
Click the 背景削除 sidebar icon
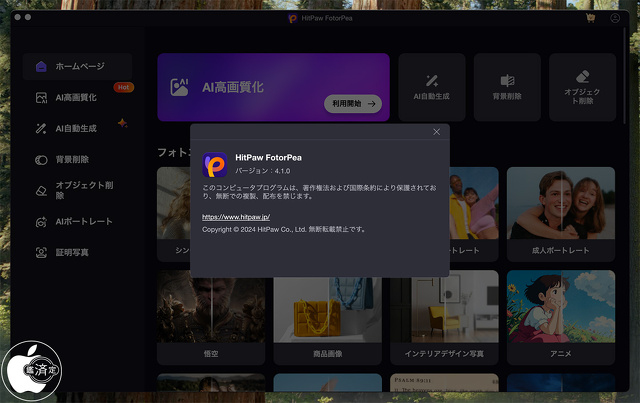[41, 160]
